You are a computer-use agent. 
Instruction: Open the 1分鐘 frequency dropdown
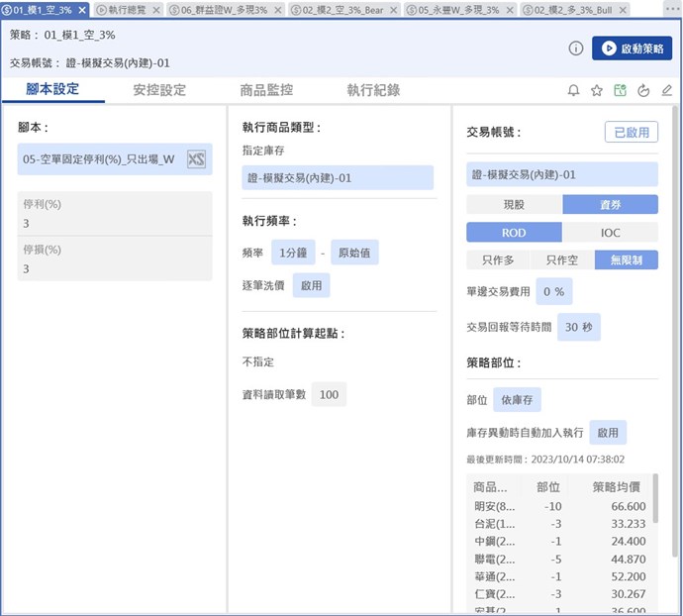(293, 253)
